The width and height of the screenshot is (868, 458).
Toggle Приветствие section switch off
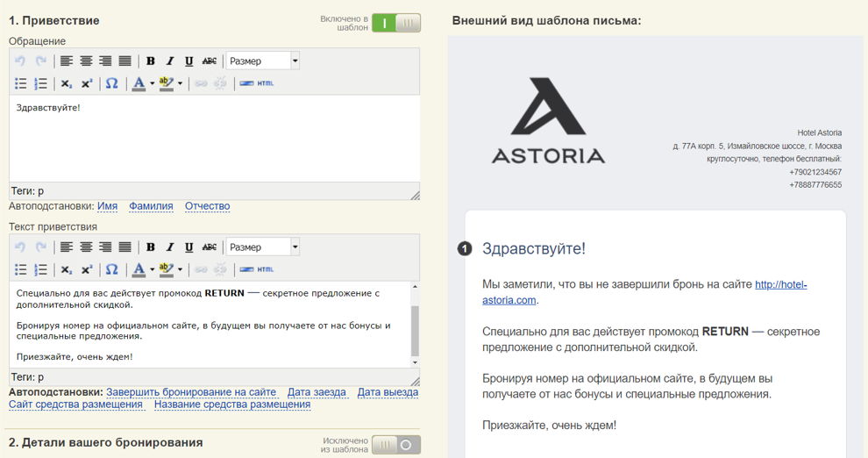tap(396, 24)
